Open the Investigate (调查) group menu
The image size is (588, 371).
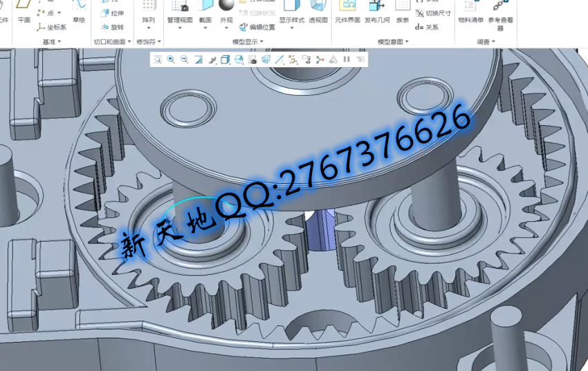(486, 42)
